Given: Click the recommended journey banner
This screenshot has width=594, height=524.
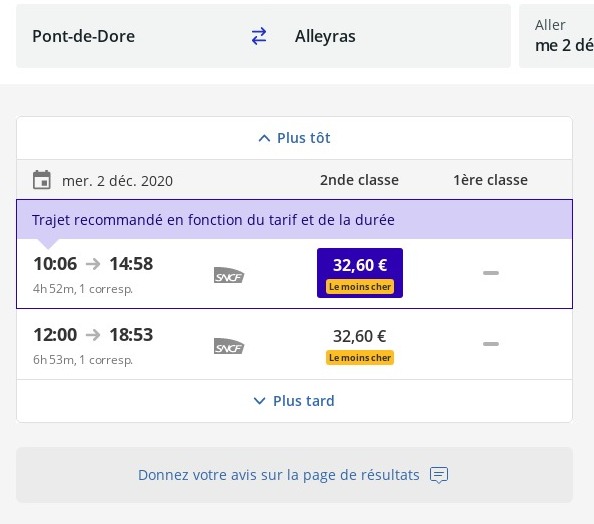Looking at the screenshot, I should (294, 220).
